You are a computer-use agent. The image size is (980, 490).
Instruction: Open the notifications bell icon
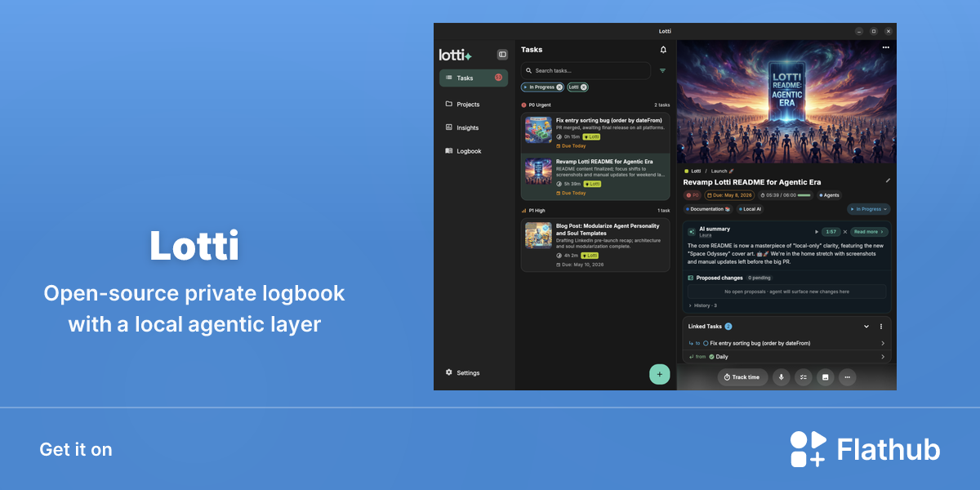pos(663,50)
